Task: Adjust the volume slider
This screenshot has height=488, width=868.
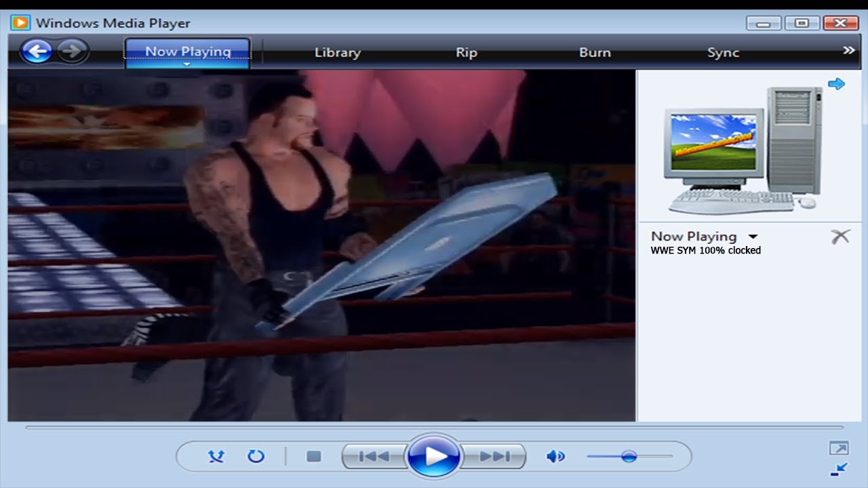Action: 630,456
